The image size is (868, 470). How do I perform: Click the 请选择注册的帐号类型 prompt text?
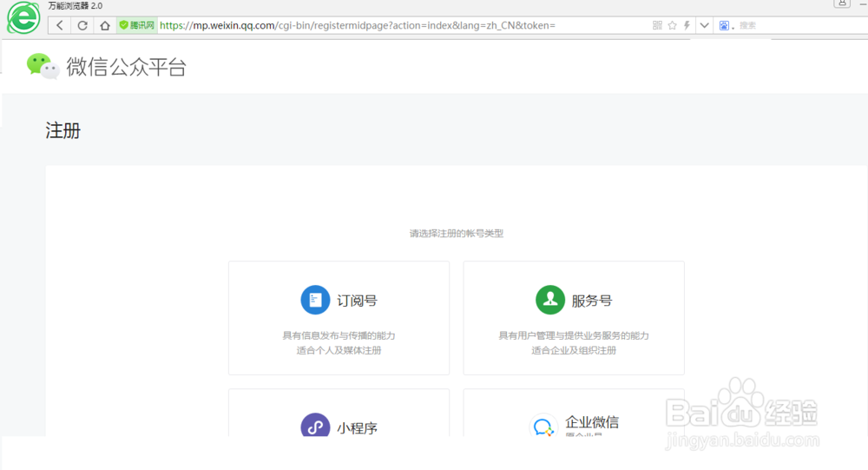(x=457, y=234)
